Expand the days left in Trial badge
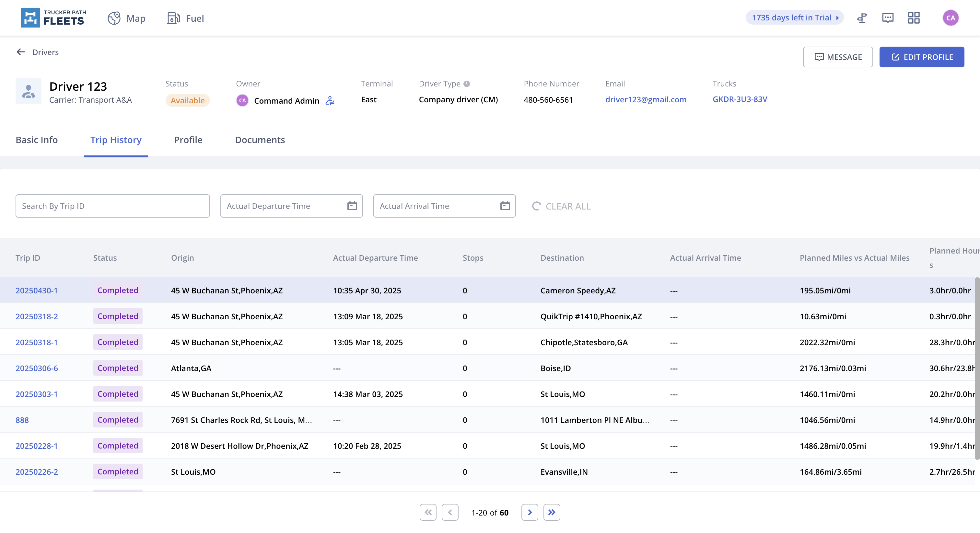This screenshot has height=533, width=980. pyautogui.click(x=795, y=18)
